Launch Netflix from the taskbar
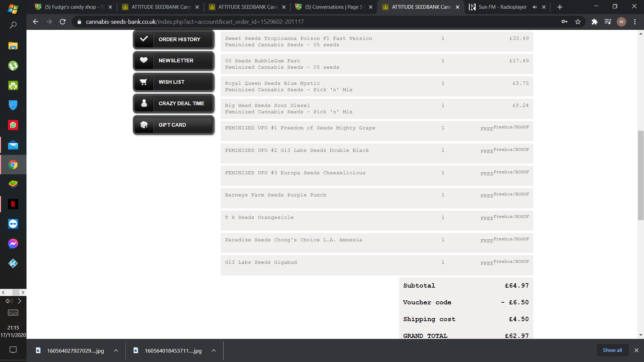The height and width of the screenshot is (362, 644). pyautogui.click(x=13, y=204)
